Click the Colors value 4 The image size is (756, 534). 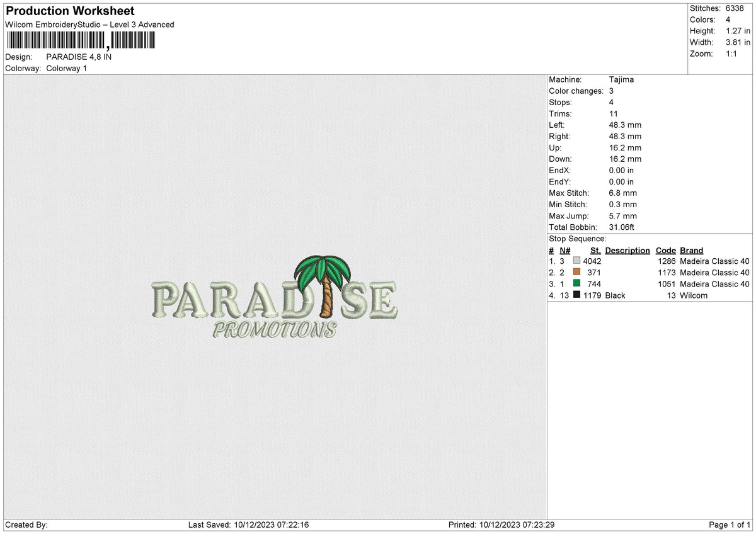tap(728, 20)
